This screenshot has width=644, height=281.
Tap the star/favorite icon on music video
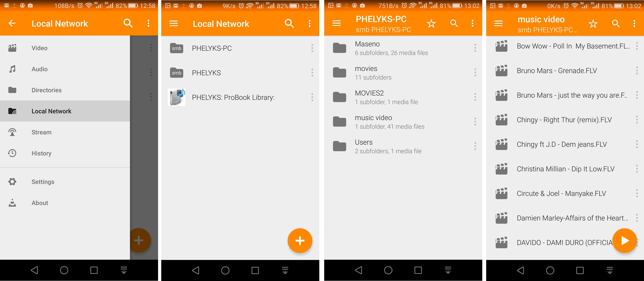[593, 23]
